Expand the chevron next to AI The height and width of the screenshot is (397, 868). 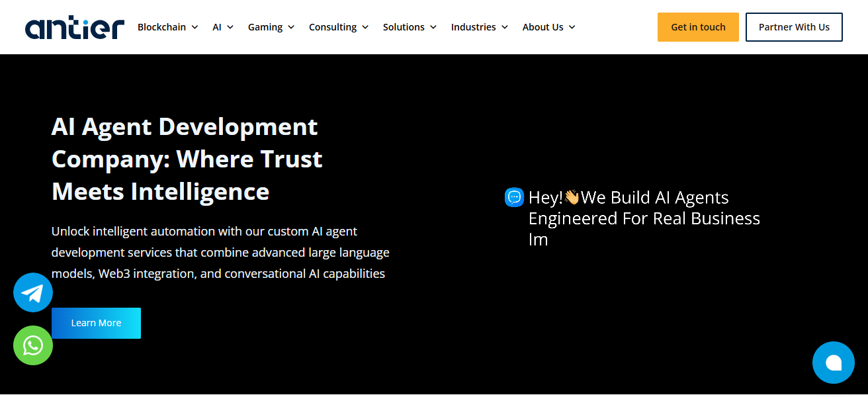[230, 27]
